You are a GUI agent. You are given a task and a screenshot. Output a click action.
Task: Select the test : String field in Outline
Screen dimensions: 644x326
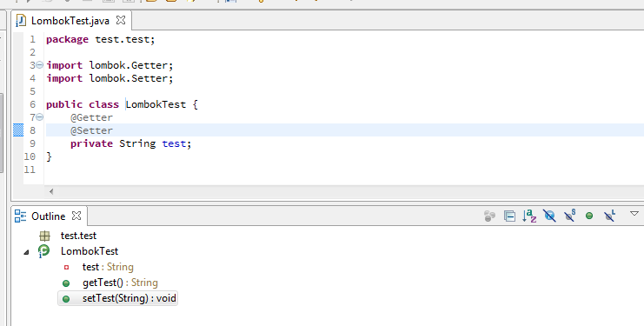[x=108, y=267]
